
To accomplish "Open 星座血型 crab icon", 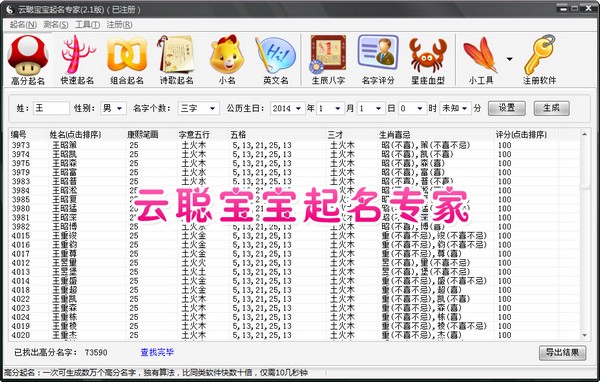I will (x=428, y=60).
